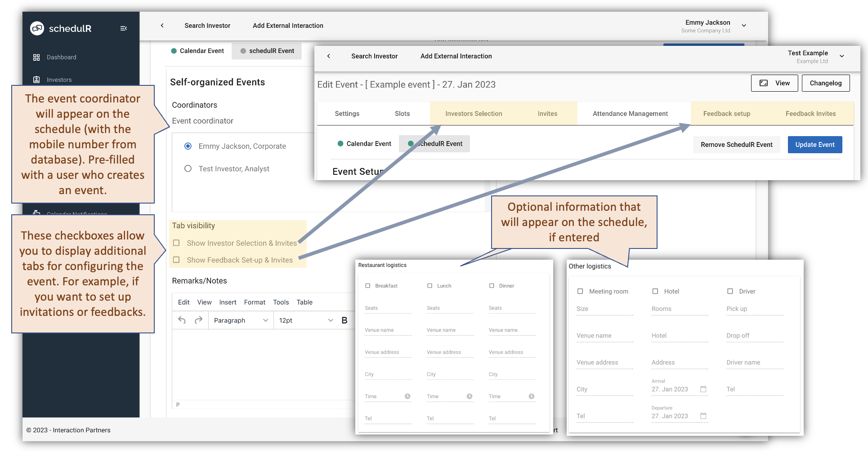Select the Investors sidebar icon

pos(36,79)
